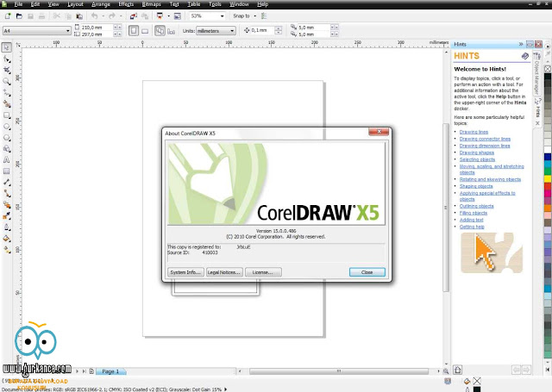Click the Hints help book icon

coord(525,56)
